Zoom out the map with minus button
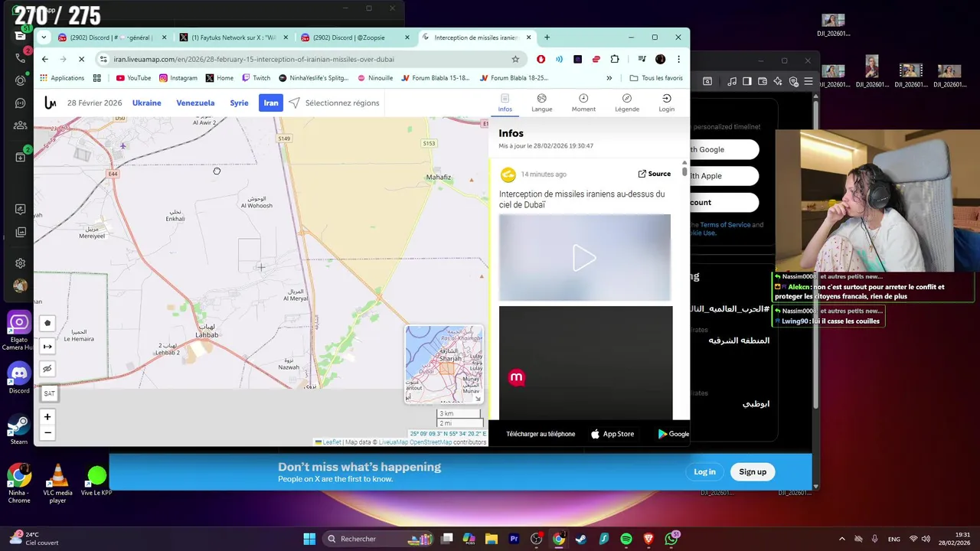Viewport: 980px width, 551px height. [47, 433]
